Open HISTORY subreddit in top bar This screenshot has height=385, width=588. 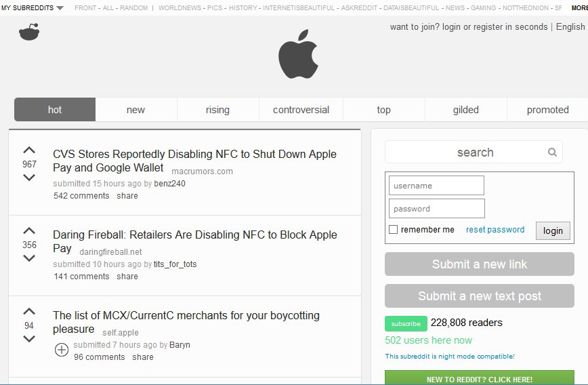click(243, 7)
